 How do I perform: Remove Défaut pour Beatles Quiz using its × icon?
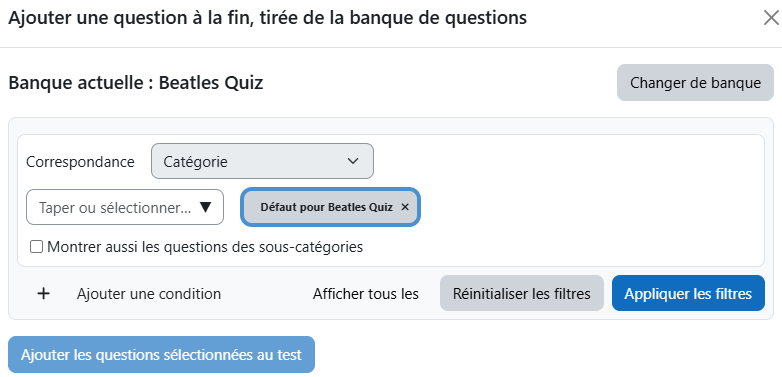[x=405, y=207]
